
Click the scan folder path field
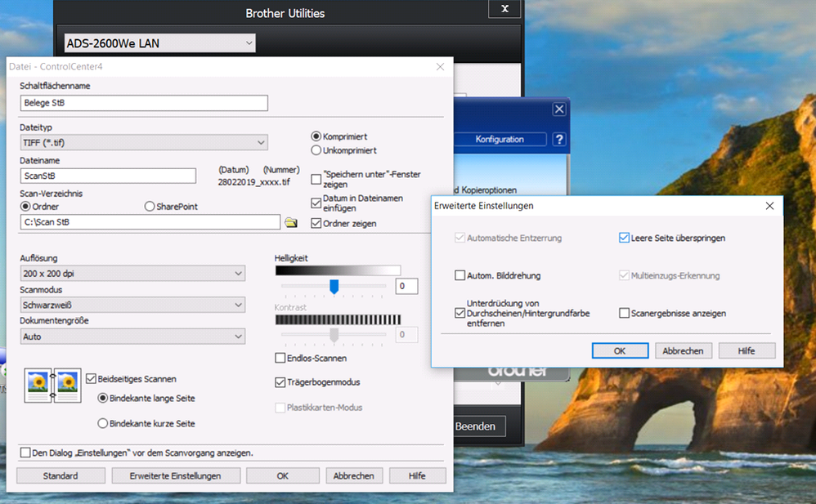point(150,222)
